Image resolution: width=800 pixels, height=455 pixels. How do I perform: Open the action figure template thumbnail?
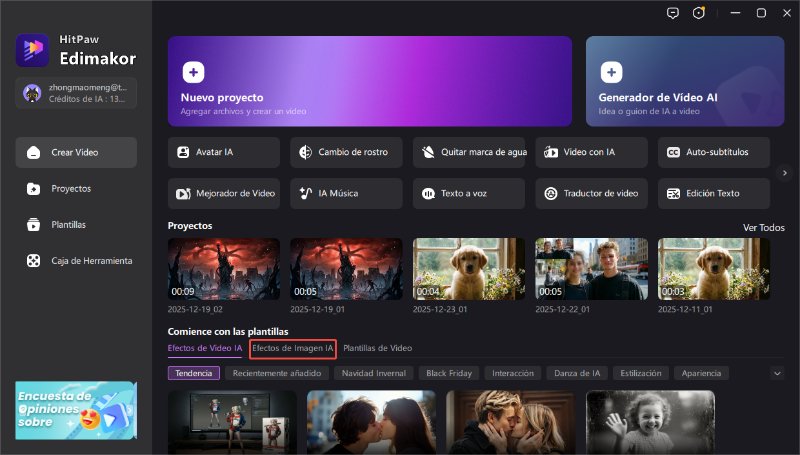click(x=232, y=422)
